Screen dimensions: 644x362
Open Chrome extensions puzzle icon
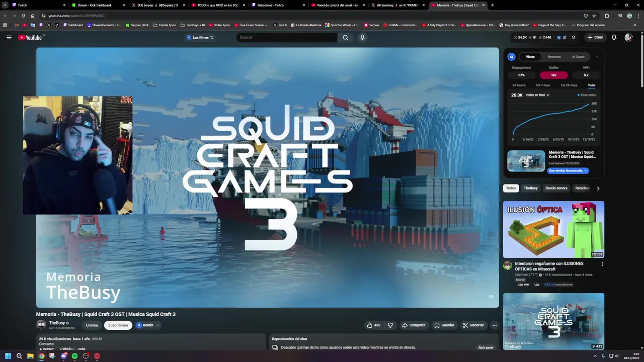(x=606, y=16)
